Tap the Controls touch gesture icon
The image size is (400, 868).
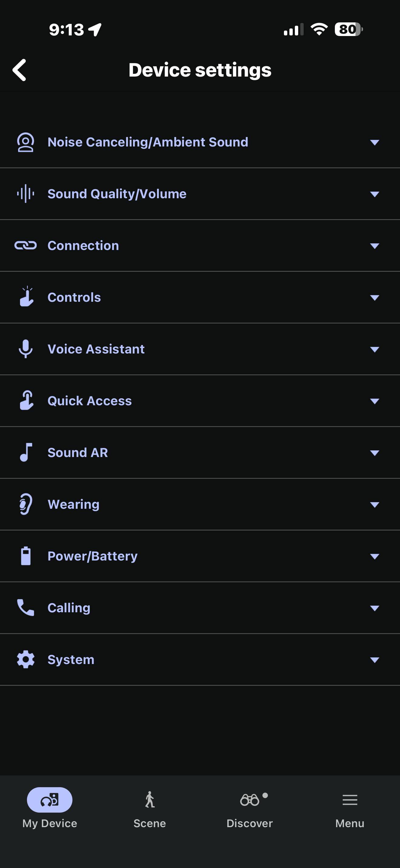[26, 297]
